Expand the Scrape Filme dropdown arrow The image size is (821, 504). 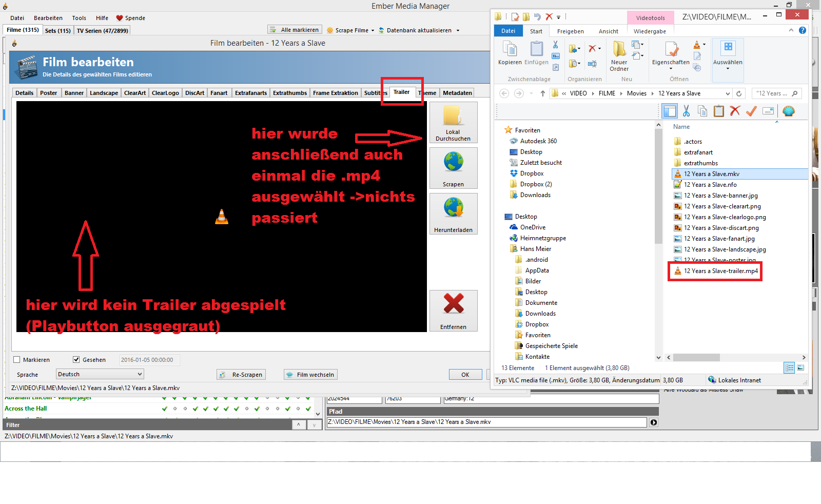373,30
